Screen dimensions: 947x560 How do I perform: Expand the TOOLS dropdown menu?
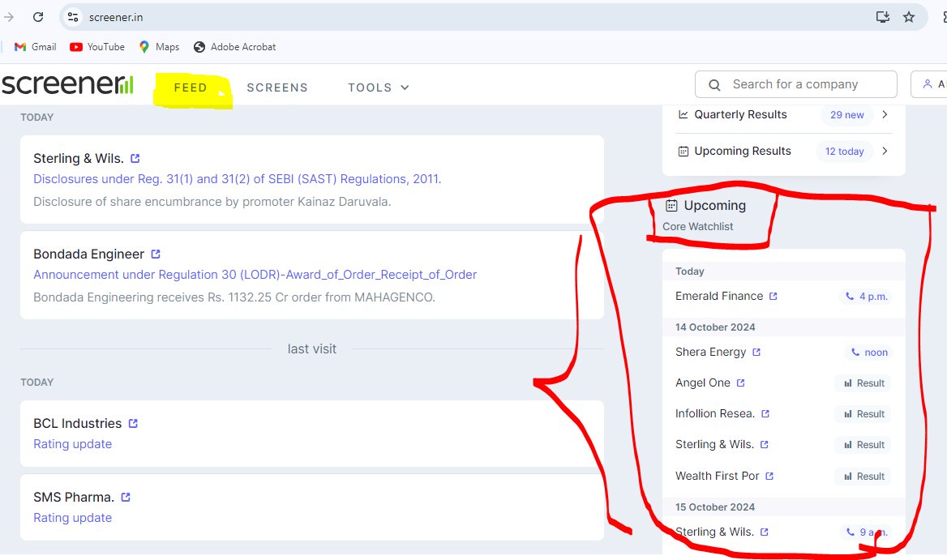(x=379, y=88)
